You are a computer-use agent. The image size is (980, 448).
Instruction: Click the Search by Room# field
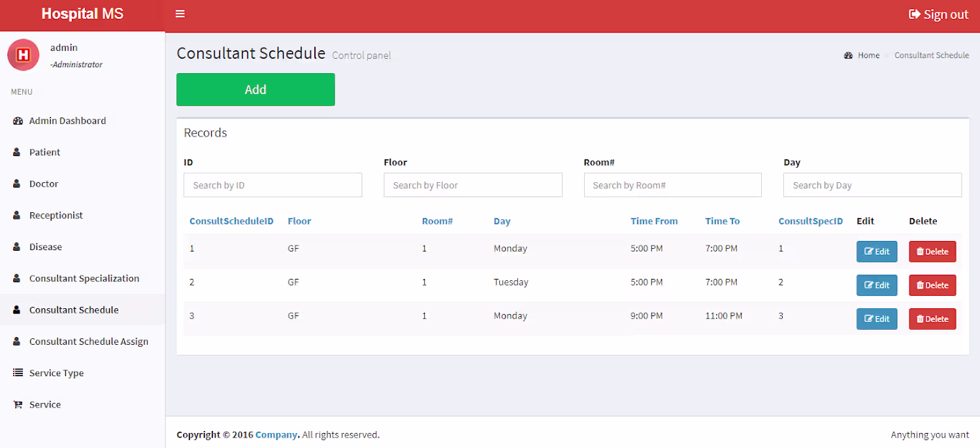pos(672,185)
